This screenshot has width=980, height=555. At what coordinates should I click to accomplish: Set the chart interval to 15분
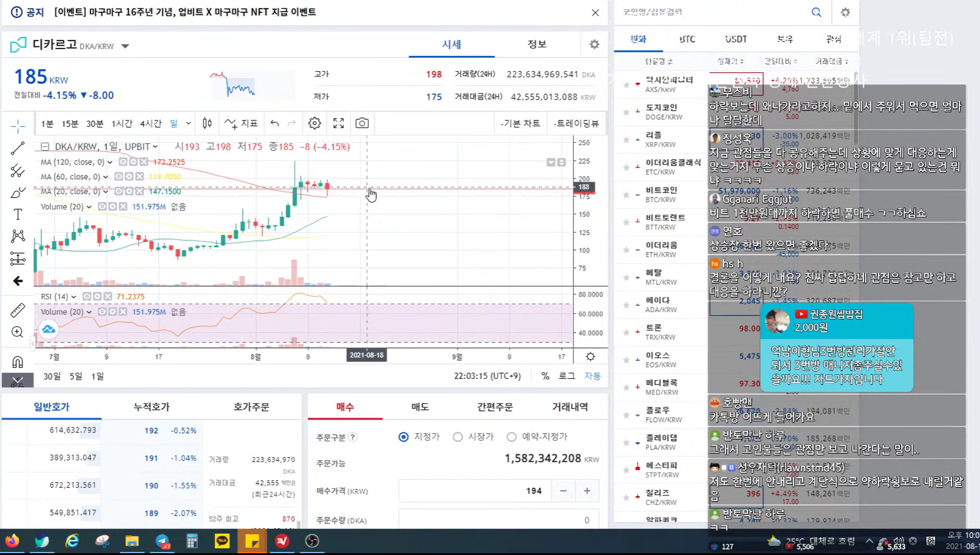pyautogui.click(x=70, y=123)
